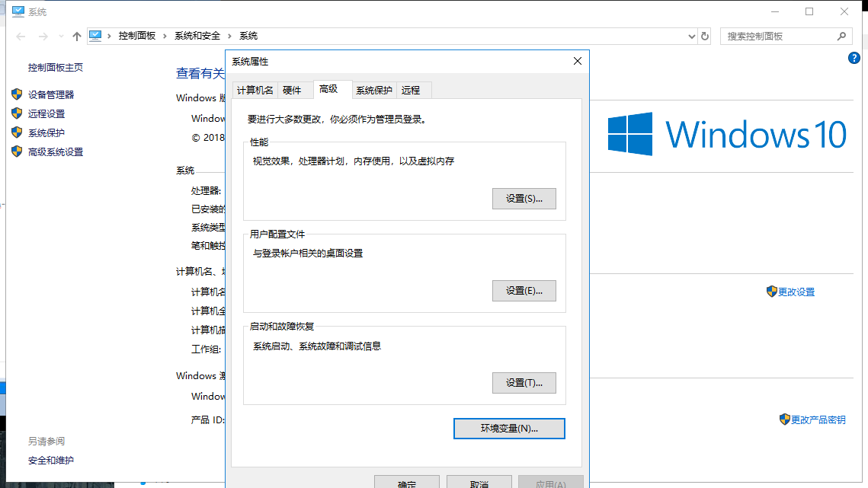Click 系统启动、系统故障和调试信息 description text
This screenshot has height=488, width=868.
(317, 346)
